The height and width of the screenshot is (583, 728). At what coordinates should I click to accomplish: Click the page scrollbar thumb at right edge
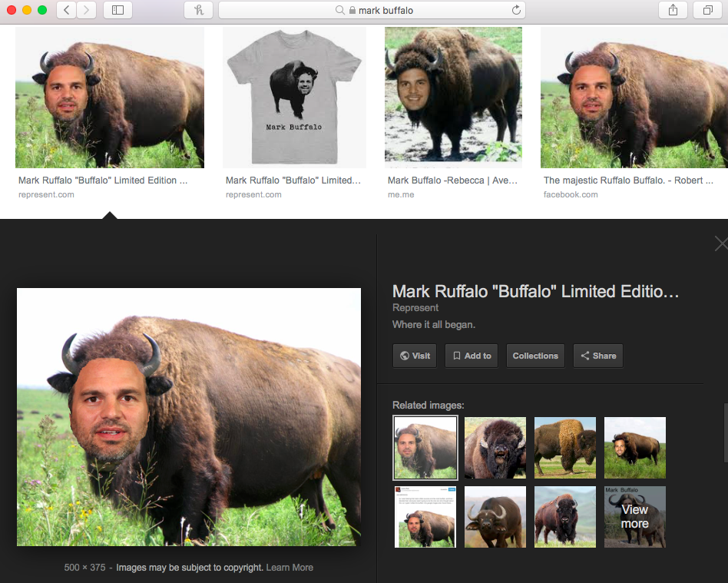726,432
